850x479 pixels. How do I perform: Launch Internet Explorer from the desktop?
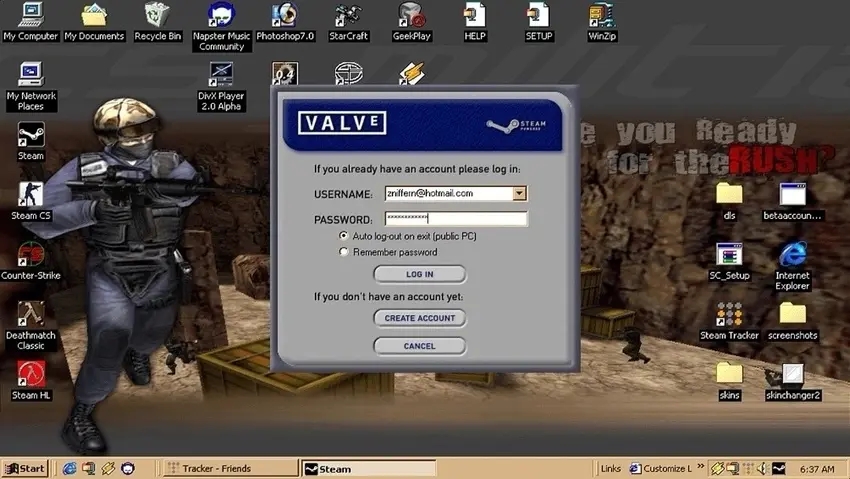[x=793, y=266]
